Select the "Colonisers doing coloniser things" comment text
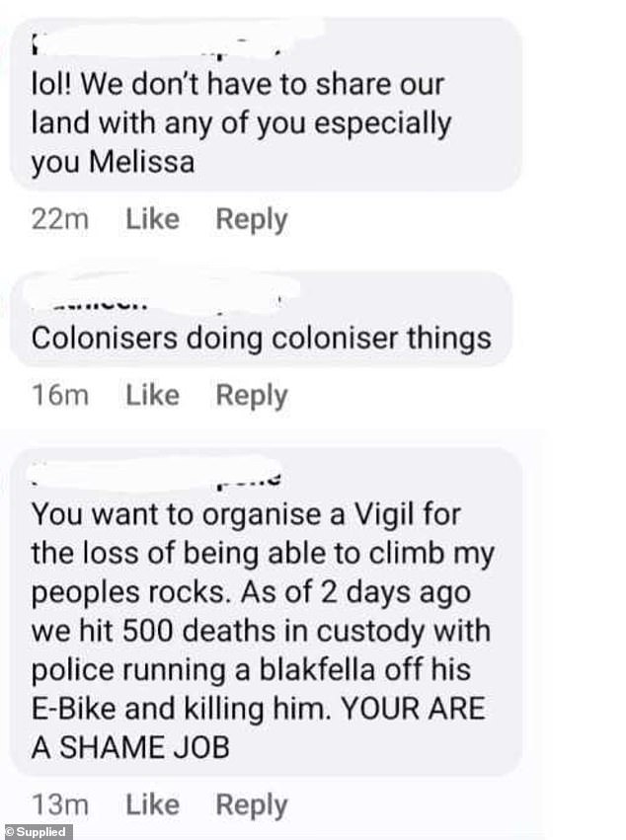Viewport: 626px width, 840px height. tap(262, 339)
